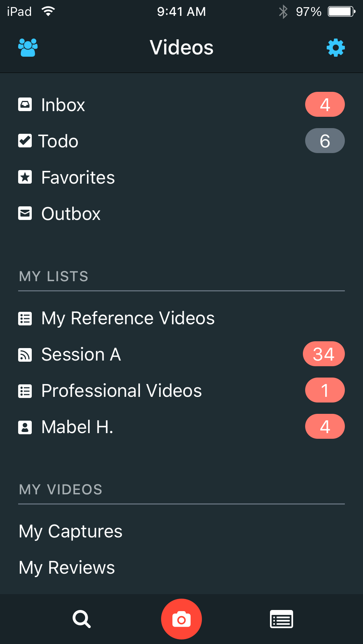The width and height of the screenshot is (363, 644).
Task: Tap the Session A feed icon
Action: (x=25, y=355)
